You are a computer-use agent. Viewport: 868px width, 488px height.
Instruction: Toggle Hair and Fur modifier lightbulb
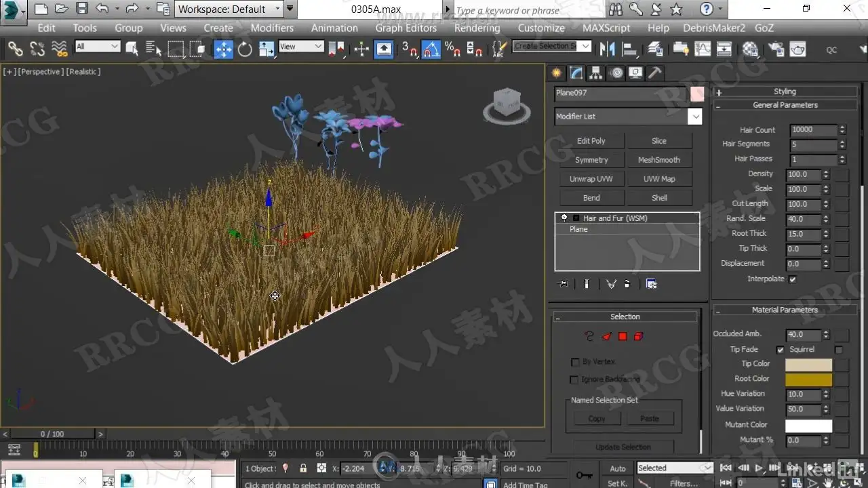(x=564, y=218)
